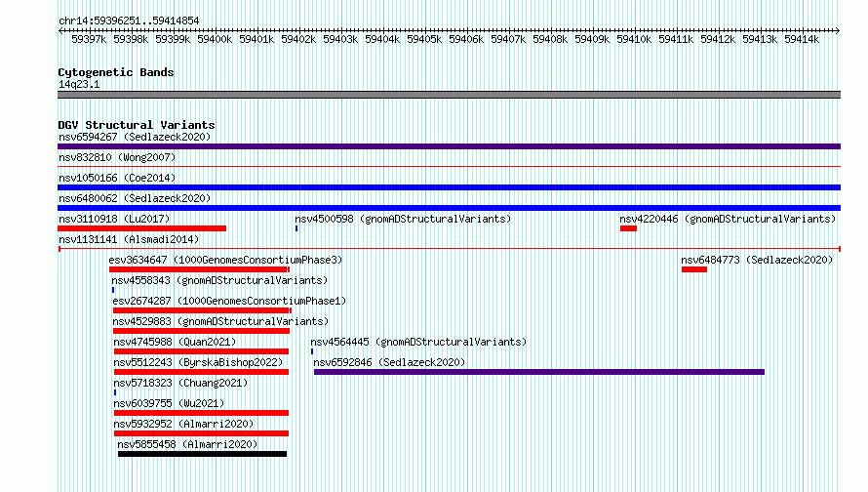Click the 59400k ruler position

coord(215,39)
